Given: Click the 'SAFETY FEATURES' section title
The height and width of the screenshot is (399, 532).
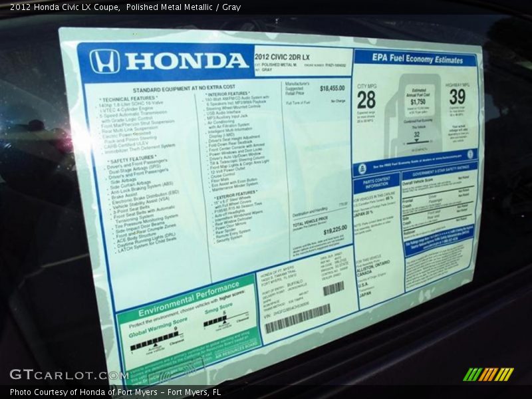Looking at the screenshot, I should tap(132, 159).
